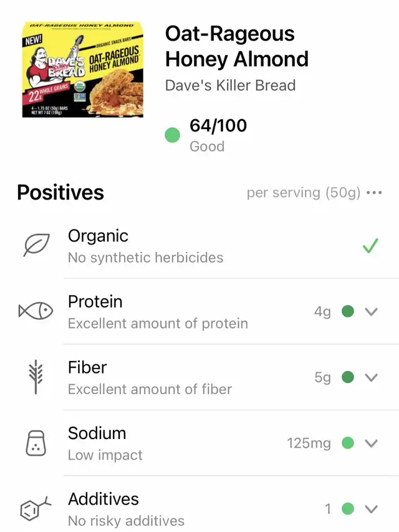
Task: Open the three-dot serving options menu
Action: pos(374,193)
